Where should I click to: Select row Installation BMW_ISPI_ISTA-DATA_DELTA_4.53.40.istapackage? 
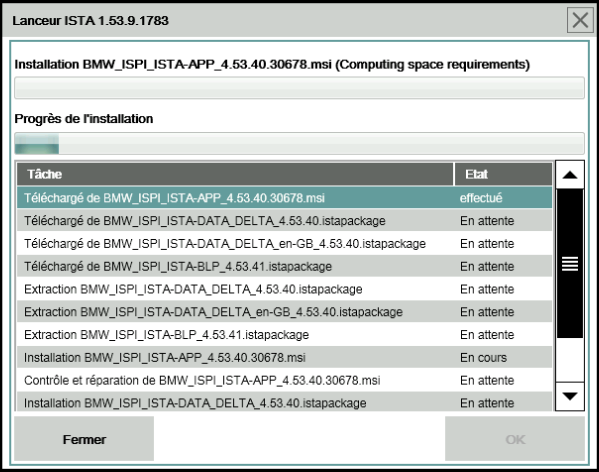coord(285,402)
